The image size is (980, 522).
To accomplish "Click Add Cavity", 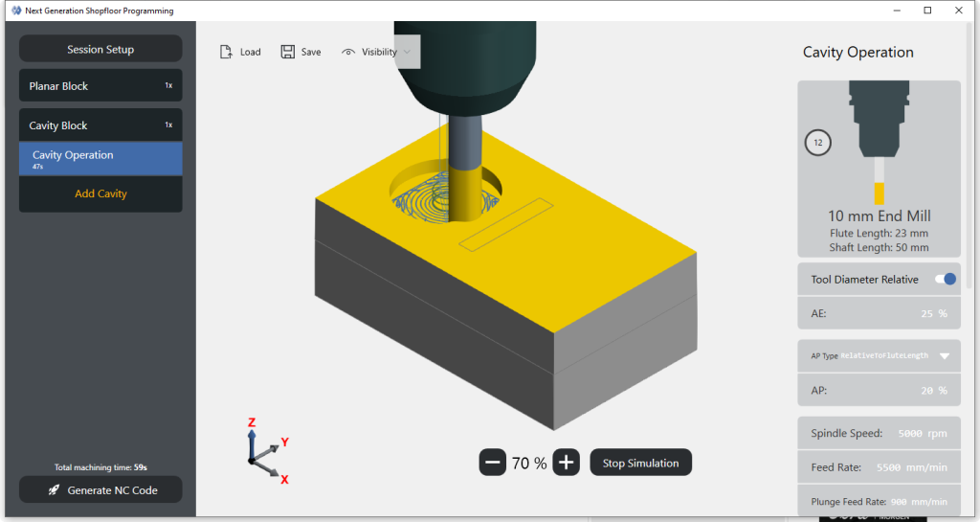I will (x=100, y=193).
